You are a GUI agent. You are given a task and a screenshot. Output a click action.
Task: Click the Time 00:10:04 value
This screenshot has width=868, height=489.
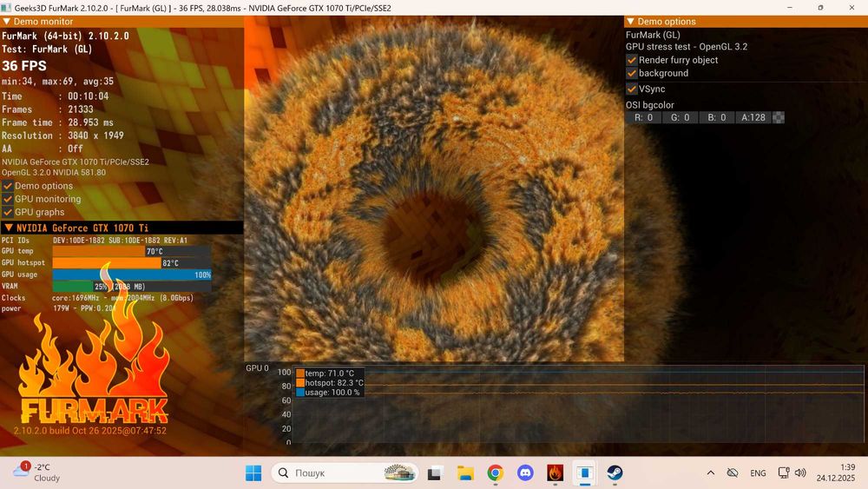88,96
